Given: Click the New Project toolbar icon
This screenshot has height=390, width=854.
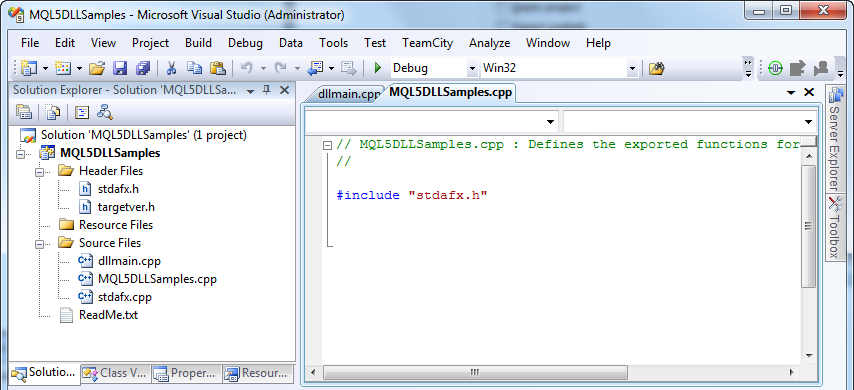Looking at the screenshot, I should 28,68.
